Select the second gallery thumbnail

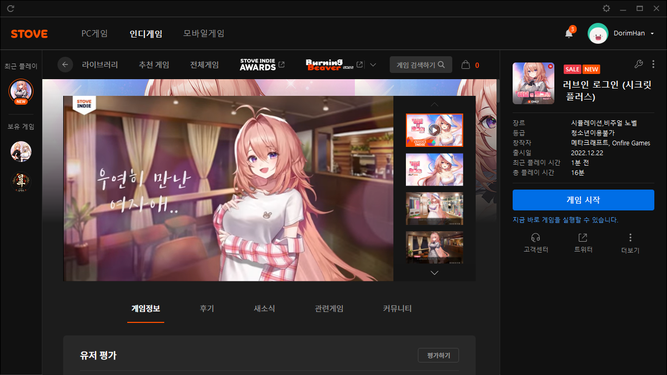coord(434,170)
